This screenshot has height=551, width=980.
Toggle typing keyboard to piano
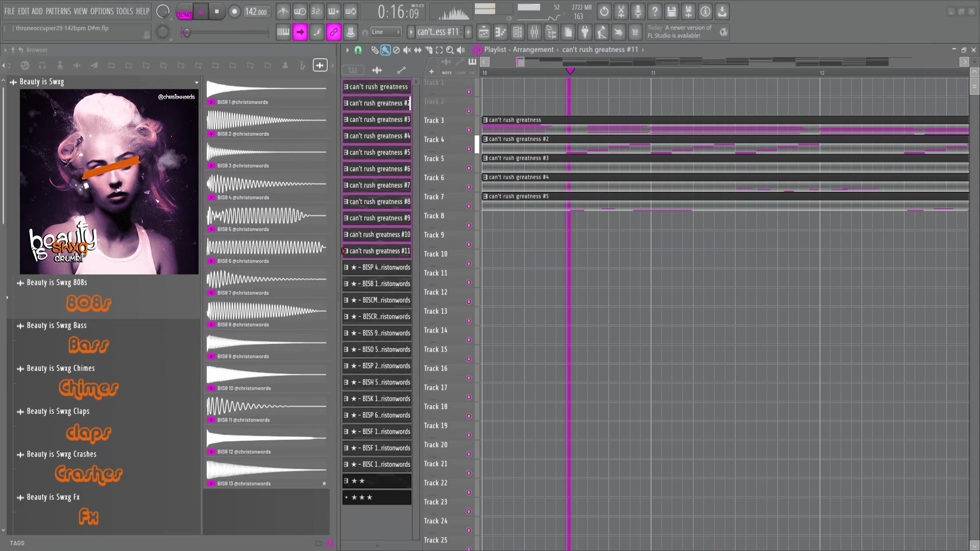coord(283,33)
